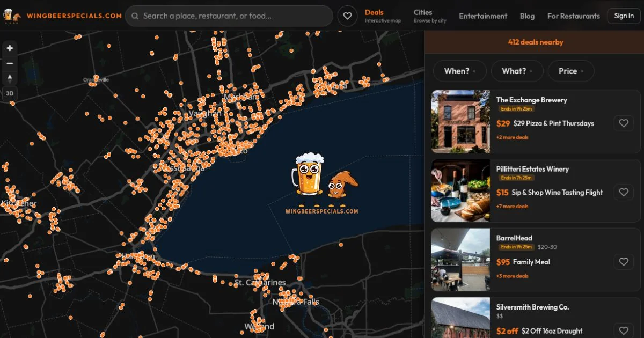Click Orangeville label on map

point(96,79)
